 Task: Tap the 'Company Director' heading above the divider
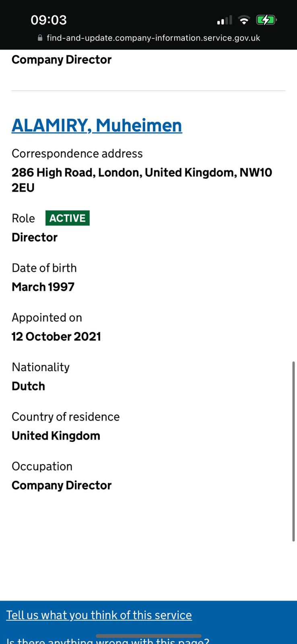click(x=62, y=60)
